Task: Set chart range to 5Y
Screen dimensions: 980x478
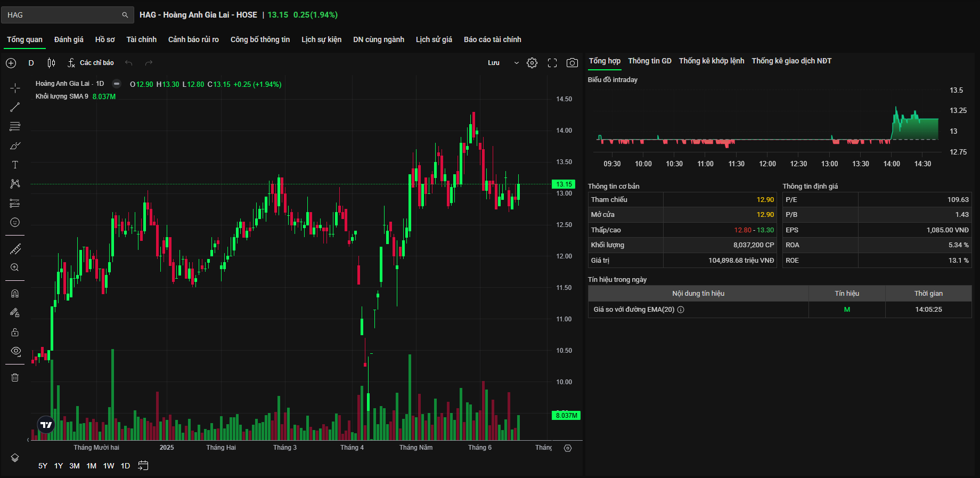Action: coord(43,466)
